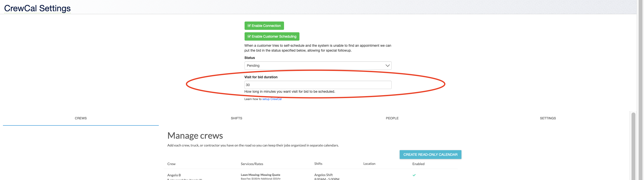Click the Location column header

369,164
